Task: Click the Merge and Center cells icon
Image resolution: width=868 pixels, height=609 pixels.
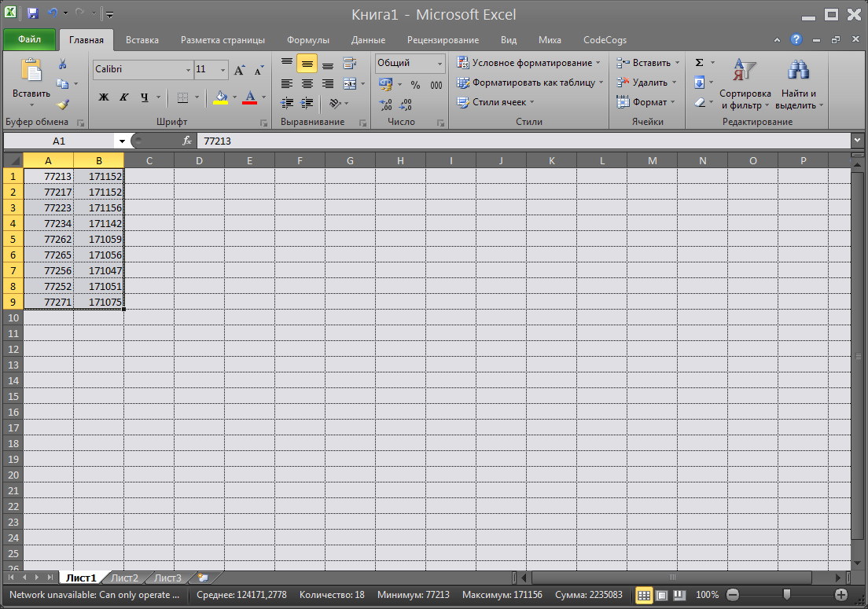Action: [x=349, y=83]
